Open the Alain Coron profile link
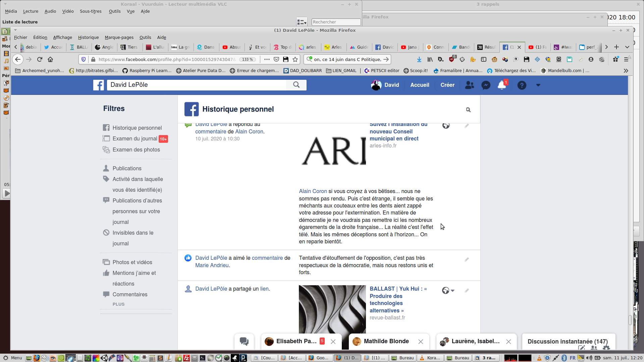644x362 pixels. (249, 131)
